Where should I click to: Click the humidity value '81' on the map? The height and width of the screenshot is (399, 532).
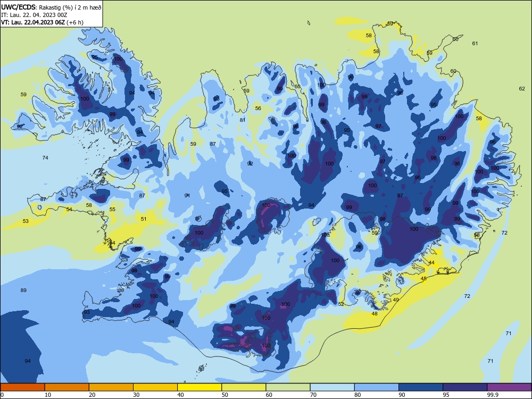(x=242, y=120)
